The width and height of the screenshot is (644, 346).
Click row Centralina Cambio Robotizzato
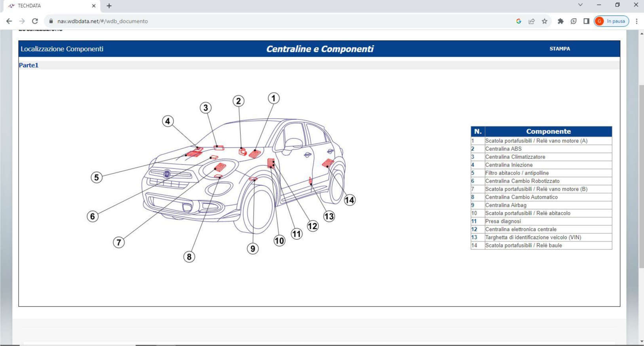[x=541, y=181]
